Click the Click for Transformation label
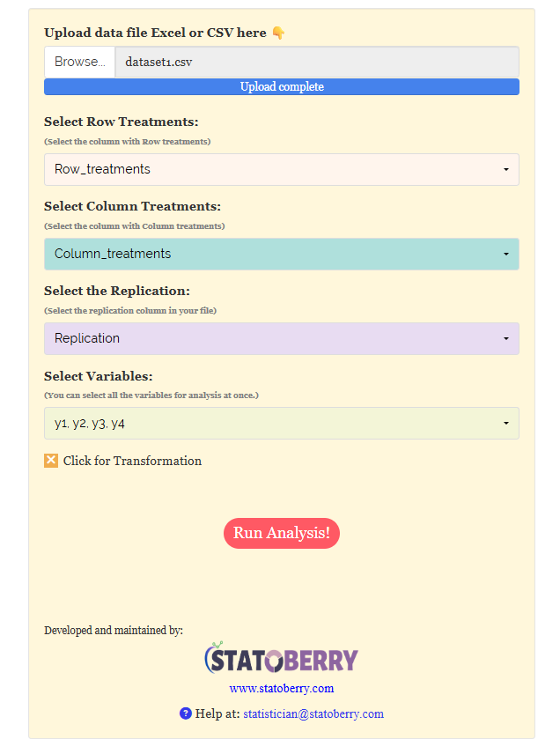Image resolution: width=560 pixels, height=754 pixels. click(x=132, y=461)
